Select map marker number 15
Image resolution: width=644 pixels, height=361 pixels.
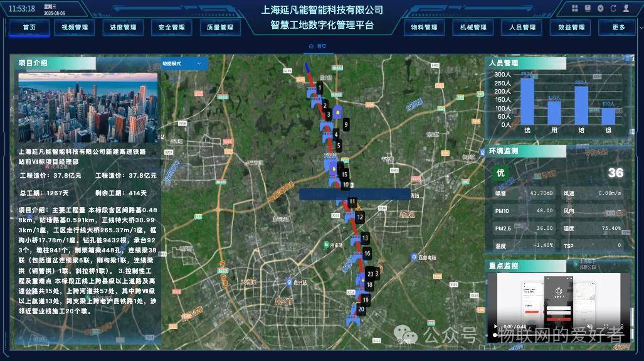click(344, 175)
